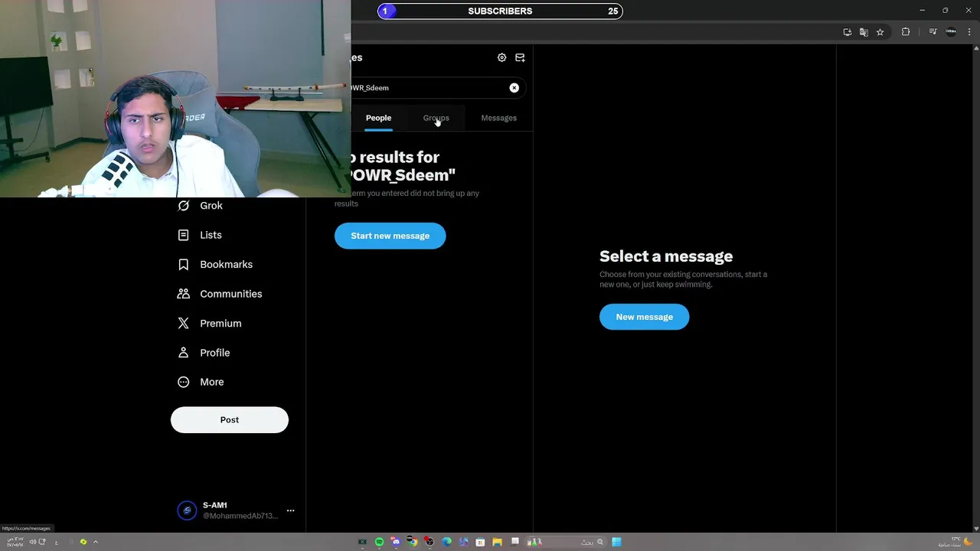Click the S-AM1 account avatar
This screenshot has height=551, width=980.
(187, 510)
